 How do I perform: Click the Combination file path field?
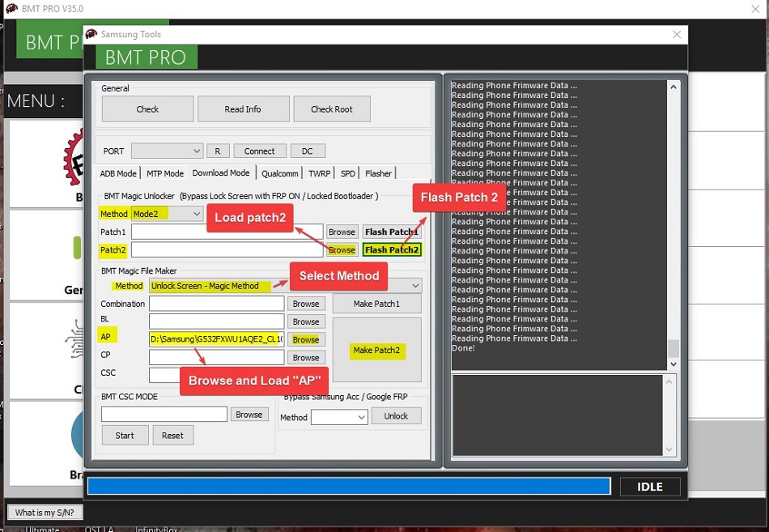216,304
